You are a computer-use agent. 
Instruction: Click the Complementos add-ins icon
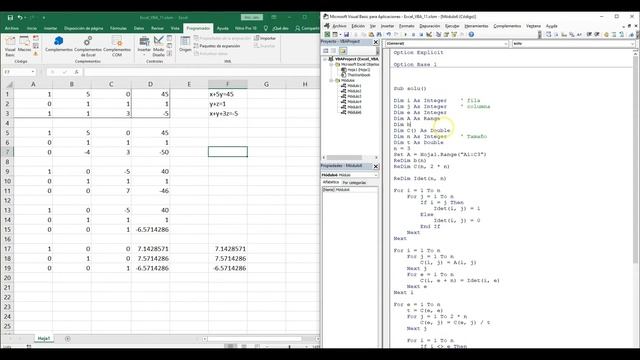point(59,44)
